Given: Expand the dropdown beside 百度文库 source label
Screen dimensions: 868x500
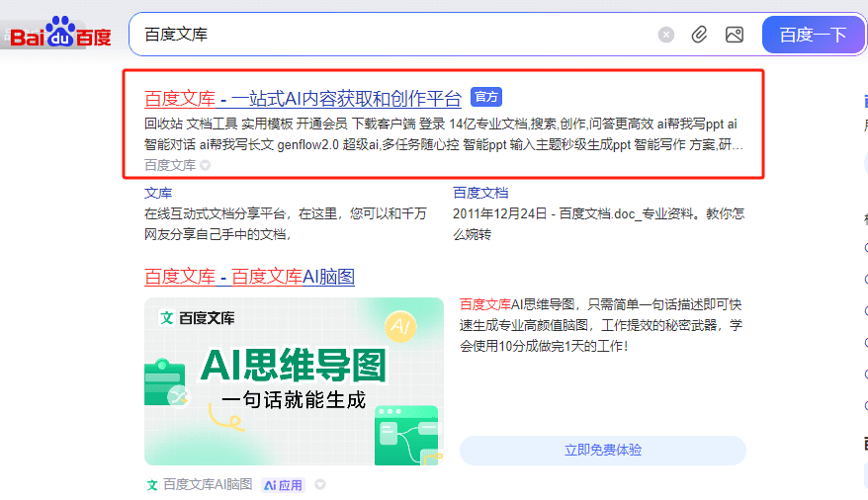Looking at the screenshot, I should [206, 165].
